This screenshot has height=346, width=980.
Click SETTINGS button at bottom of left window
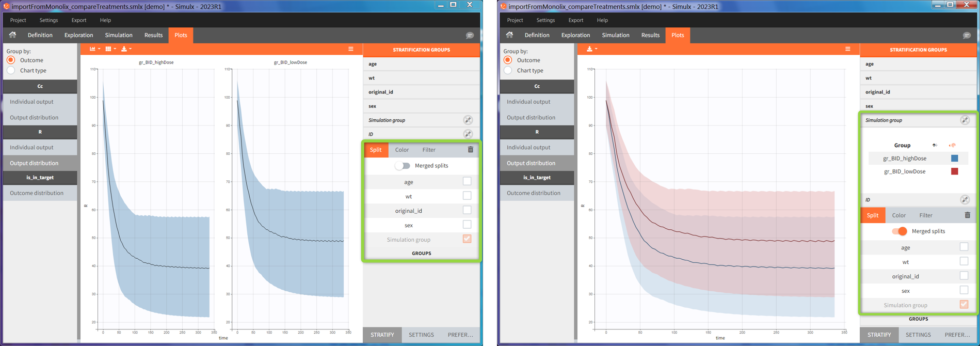pos(421,335)
